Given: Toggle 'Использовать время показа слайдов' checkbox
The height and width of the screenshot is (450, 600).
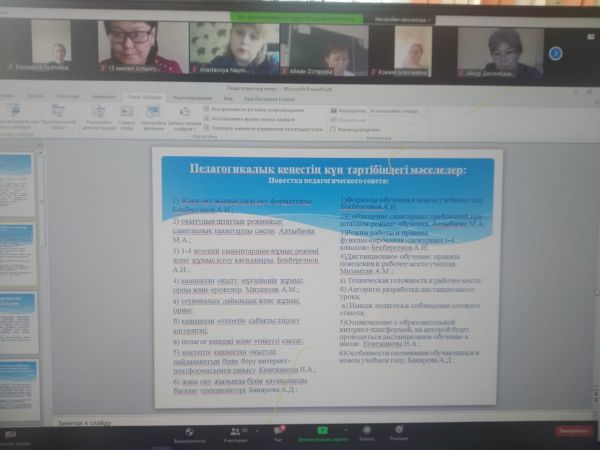Looking at the screenshot, I should (207, 118).
